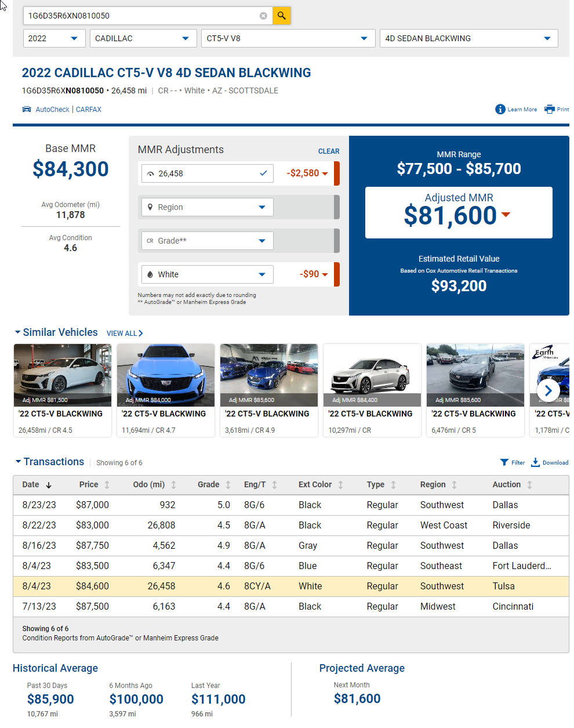Clear the VIN search field with X icon

pyautogui.click(x=263, y=16)
